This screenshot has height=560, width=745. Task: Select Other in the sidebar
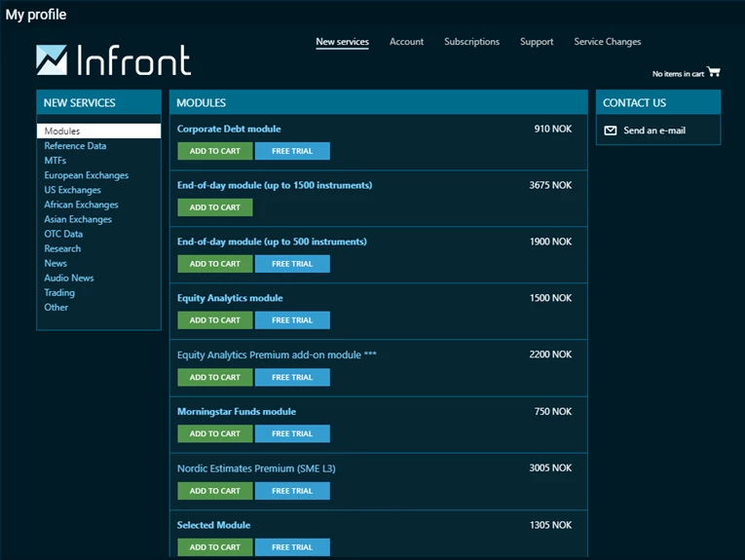56,308
